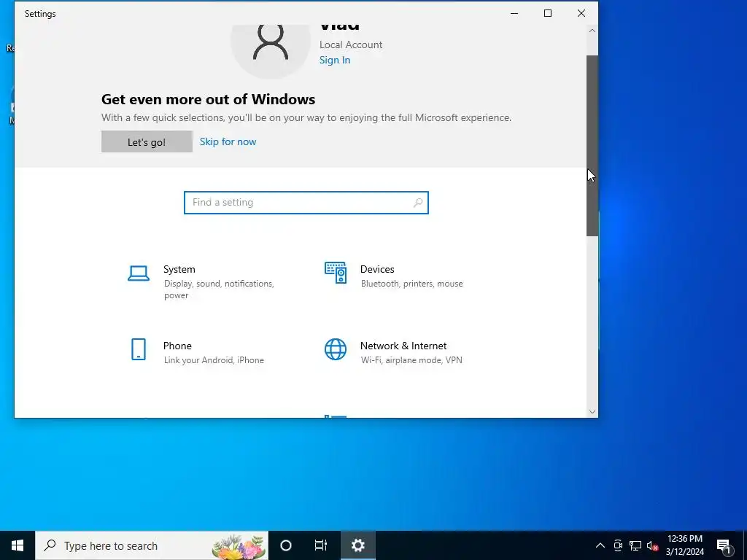
Task: Maximize the Settings window
Action: (x=548, y=13)
